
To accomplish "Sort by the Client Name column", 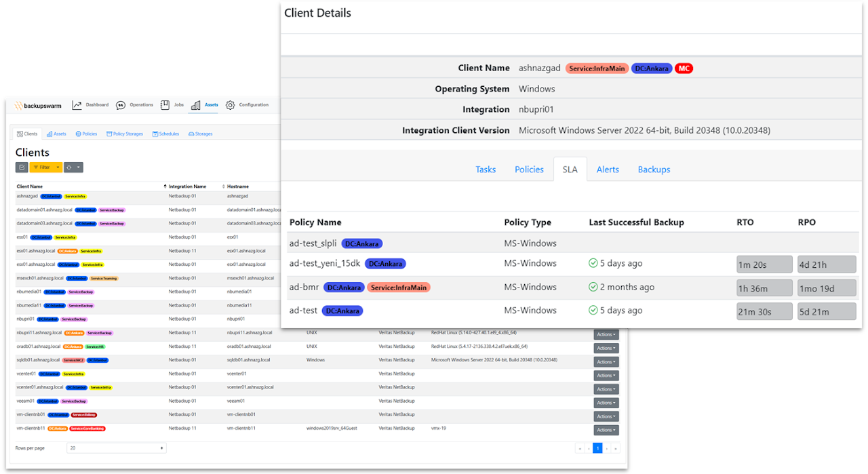I will tap(29, 186).
